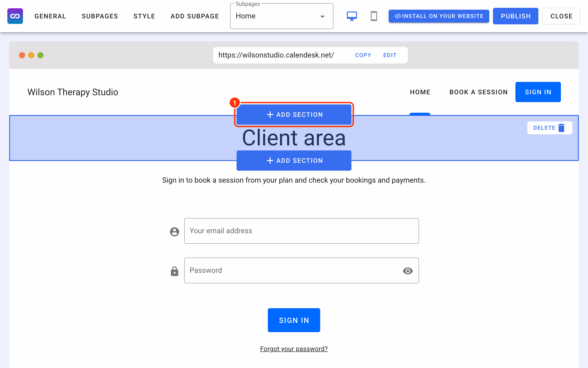Open Book a Session navigation link
The width and height of the screenshot is (588, 368).
tap(479, 92)
